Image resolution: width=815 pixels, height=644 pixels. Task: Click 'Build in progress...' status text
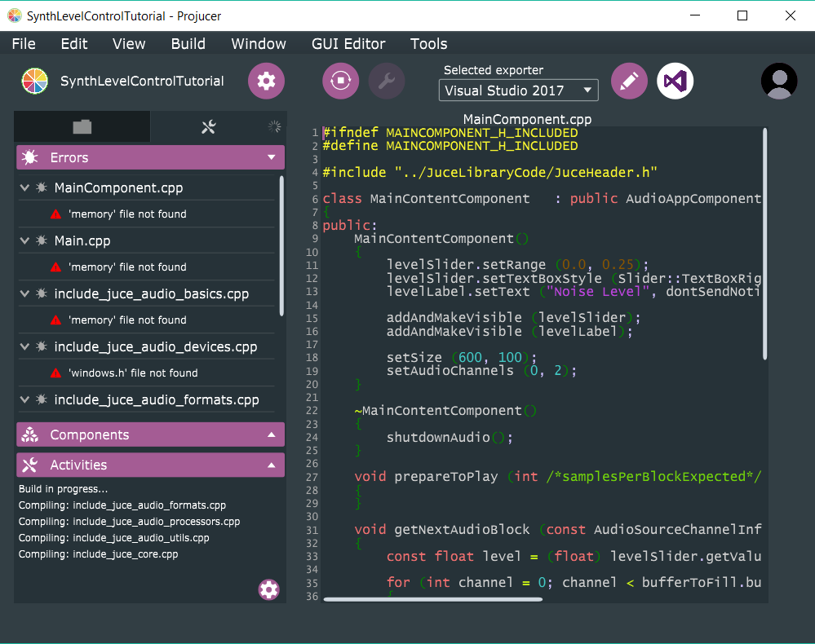coord(64,489)
